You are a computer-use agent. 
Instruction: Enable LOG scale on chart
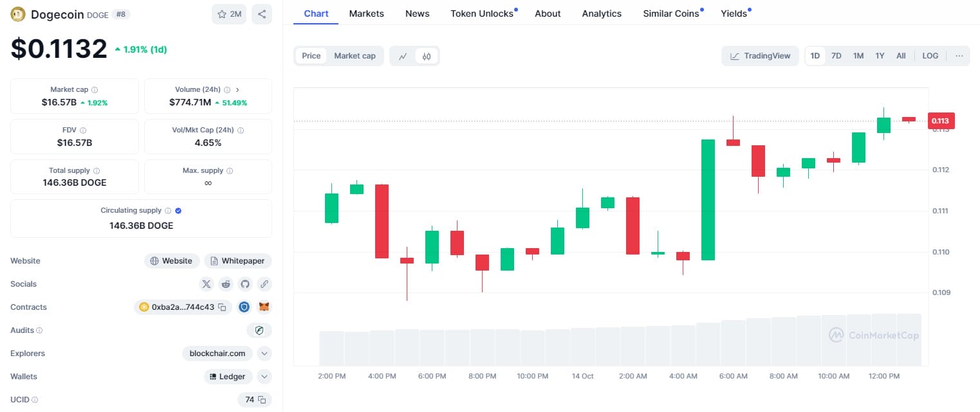click(x=930, y=56)
